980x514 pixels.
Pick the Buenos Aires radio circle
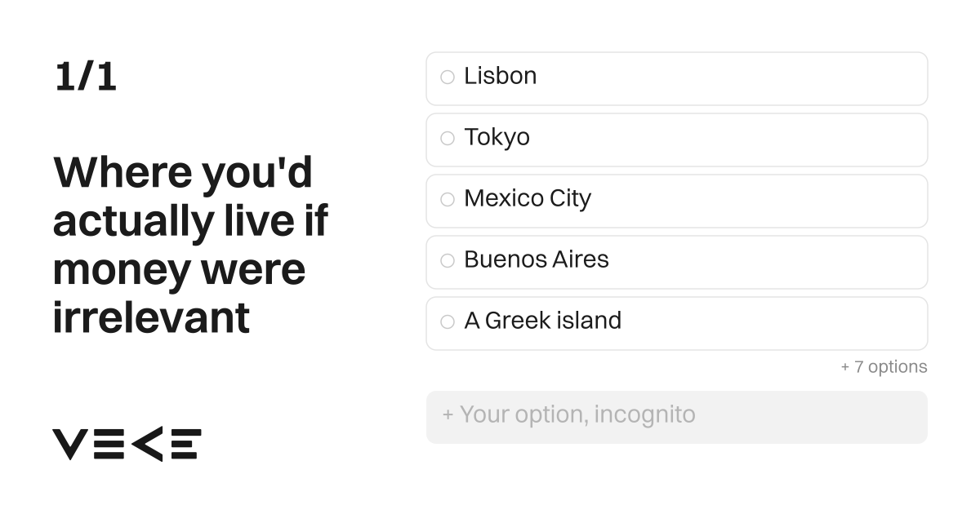448,261
